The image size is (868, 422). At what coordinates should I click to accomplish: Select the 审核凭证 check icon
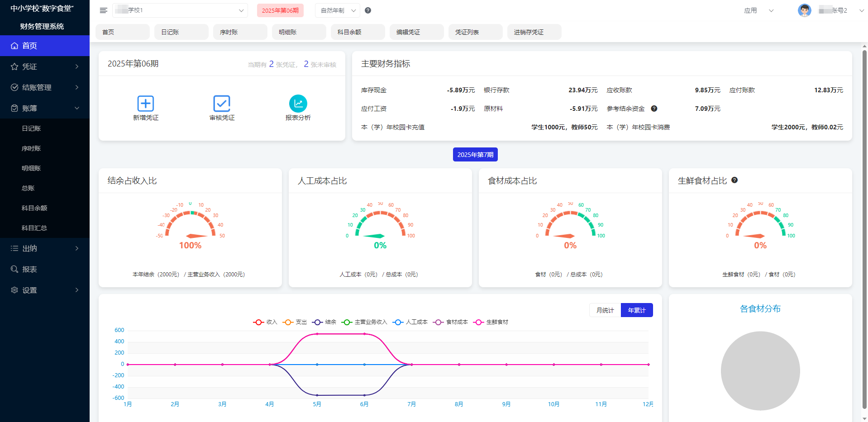[x=221, y=103]
